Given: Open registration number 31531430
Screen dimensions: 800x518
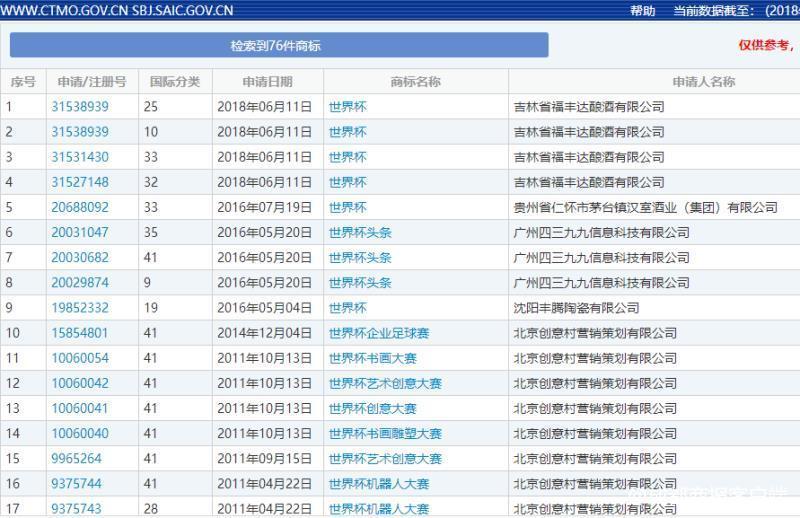Looking at the screenshot, I should point(80,157).
